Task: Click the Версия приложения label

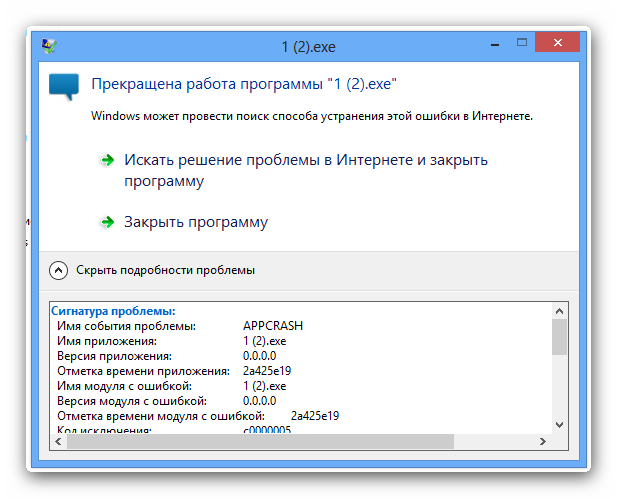Action: pyautogui.click(x=114, y=356)
